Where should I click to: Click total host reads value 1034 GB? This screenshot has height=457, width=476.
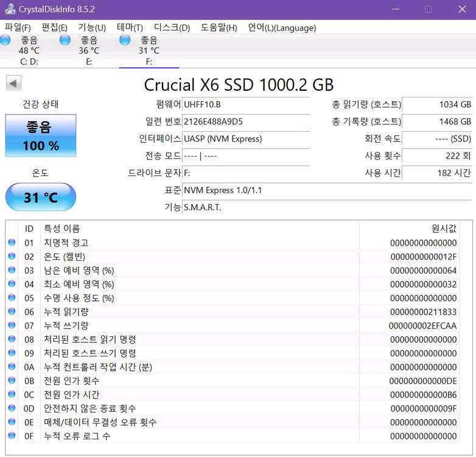[x=437, y=105]
